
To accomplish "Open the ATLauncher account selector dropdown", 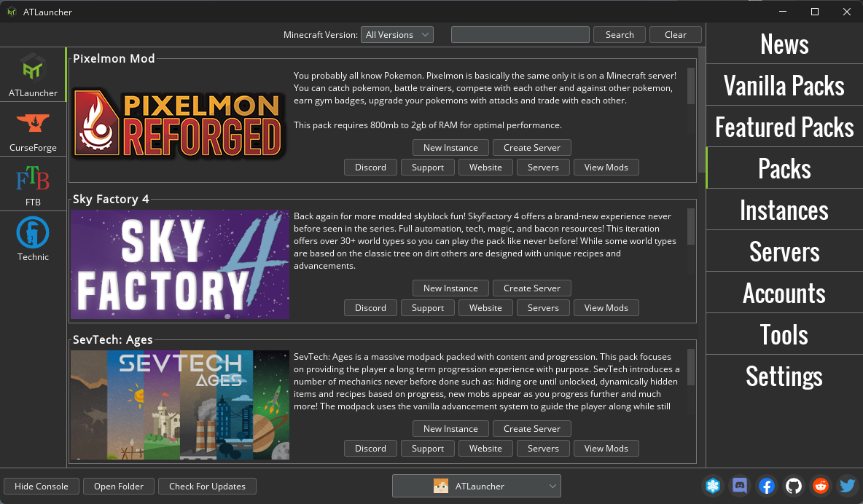I will pos(477,486).
